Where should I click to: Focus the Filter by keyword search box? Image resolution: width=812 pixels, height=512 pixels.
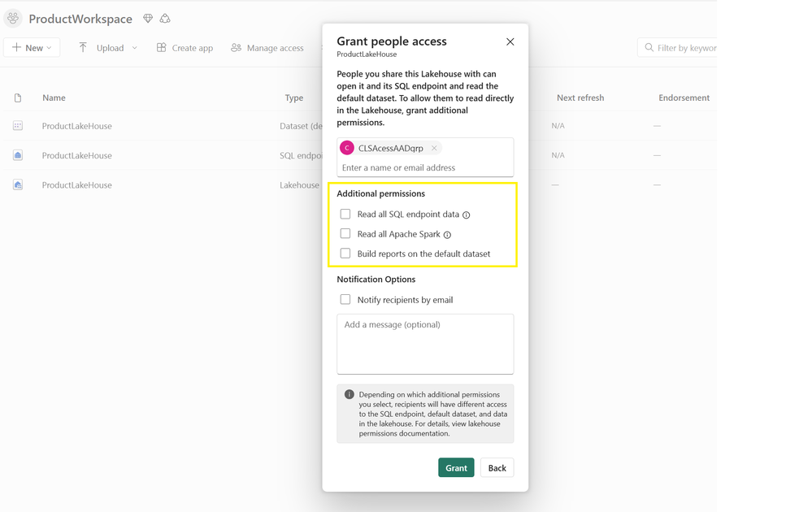click(x=677, y=48)
